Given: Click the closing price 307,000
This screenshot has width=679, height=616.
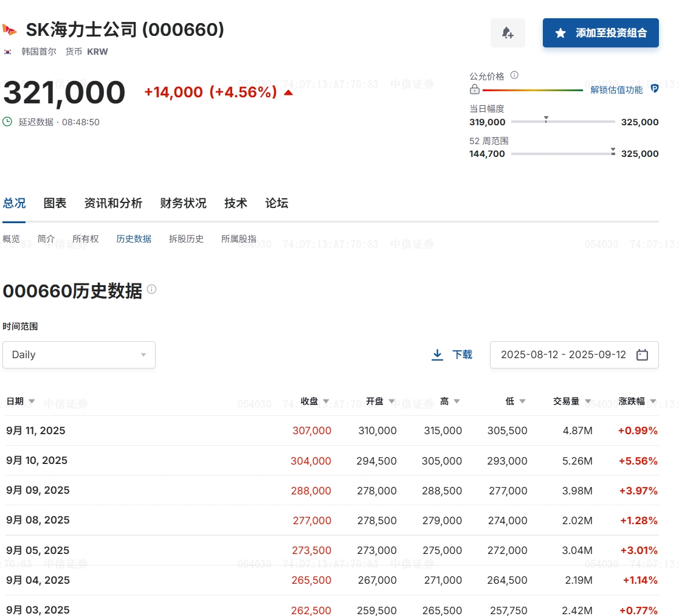Looking at the screenshot, I should 311,431.
